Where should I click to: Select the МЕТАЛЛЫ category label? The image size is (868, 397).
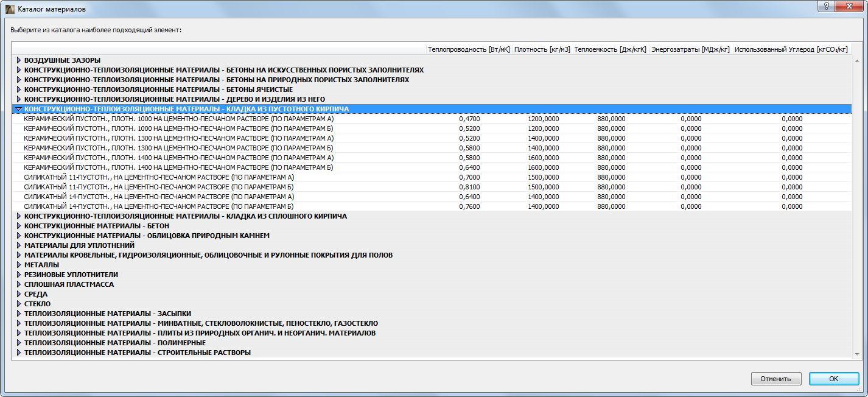[x=42, y=265]
